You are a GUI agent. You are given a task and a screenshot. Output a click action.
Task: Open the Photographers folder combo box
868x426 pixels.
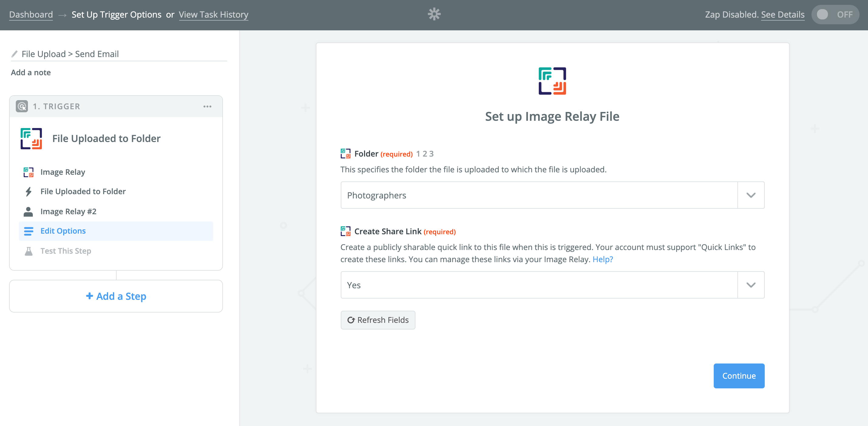click(x=552, y=195)
